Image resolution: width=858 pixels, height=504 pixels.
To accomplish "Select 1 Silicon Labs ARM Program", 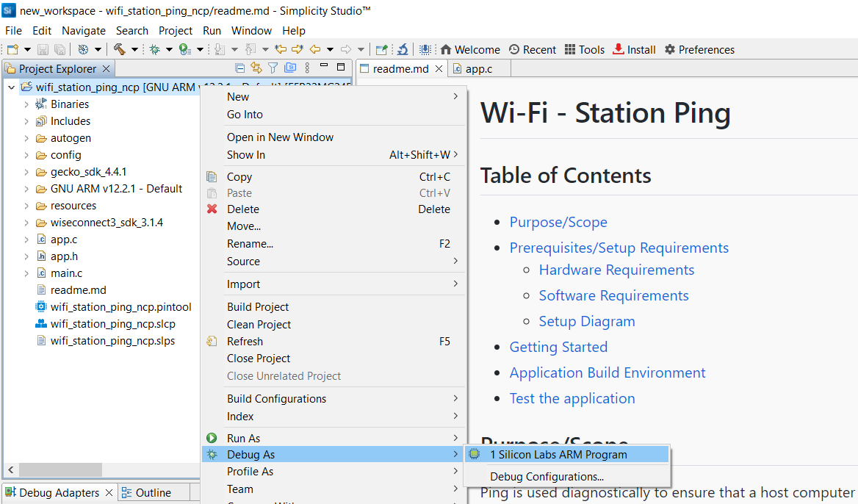I will click(558, 455).
